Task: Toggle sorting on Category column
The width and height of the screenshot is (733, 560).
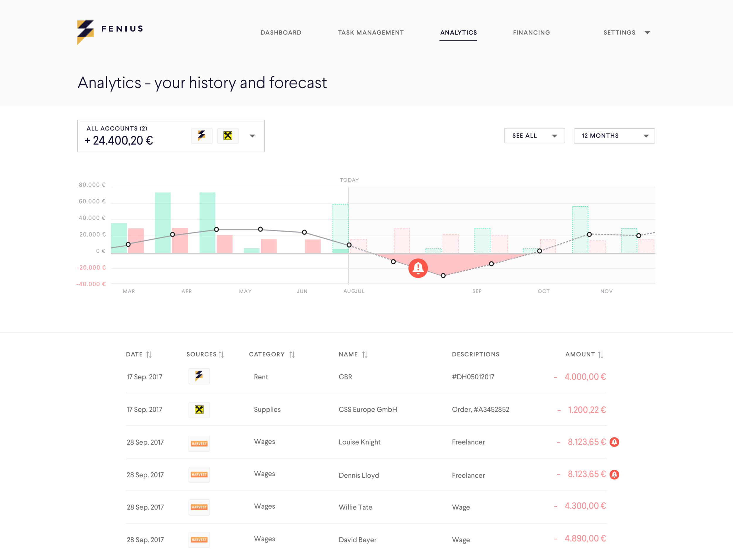Action: [x=292, y=355]
